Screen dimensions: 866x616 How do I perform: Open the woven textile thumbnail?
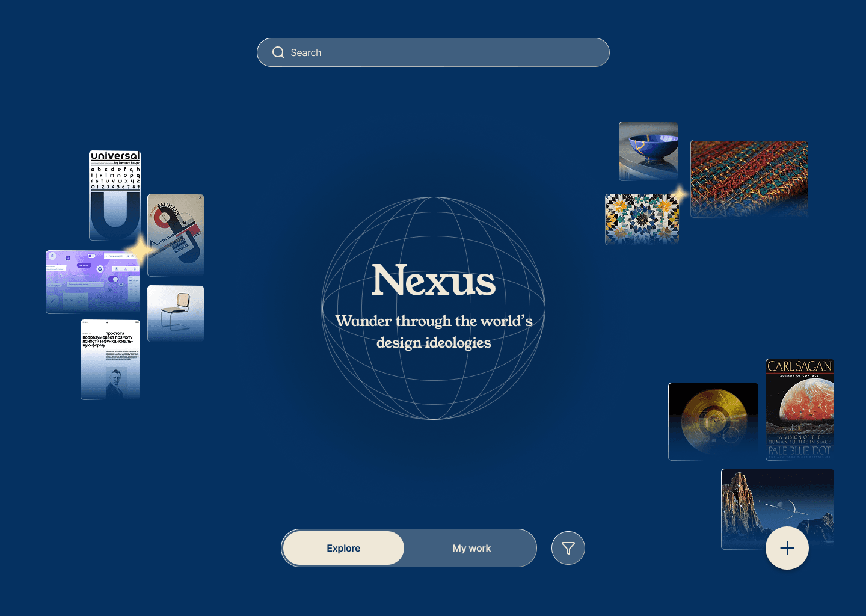[749, 179]
